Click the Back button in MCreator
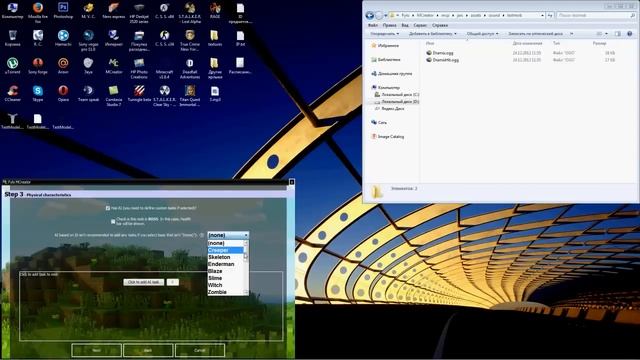 tap(148, 350)
